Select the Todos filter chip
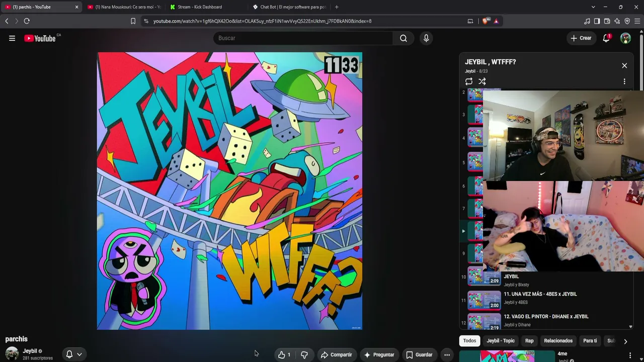 [x=469, y=341]
